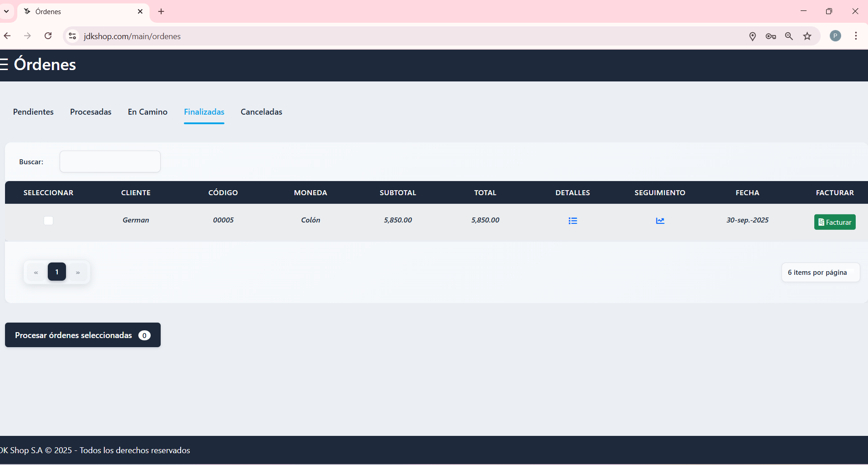The height and width of the screenshot is (465, 868).
Task: Switch to the Pendientes tab
Action: pos(33,112)
